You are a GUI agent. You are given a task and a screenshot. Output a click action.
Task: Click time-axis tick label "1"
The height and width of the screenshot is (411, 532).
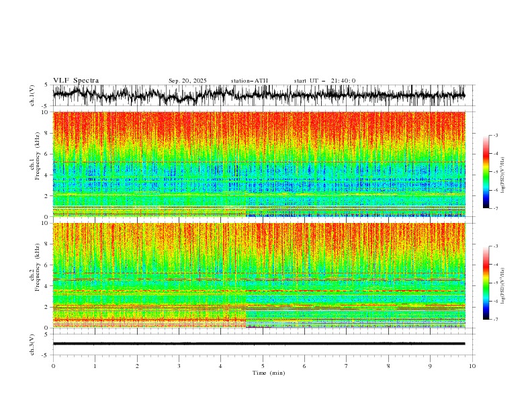click(x=95, y=366)
